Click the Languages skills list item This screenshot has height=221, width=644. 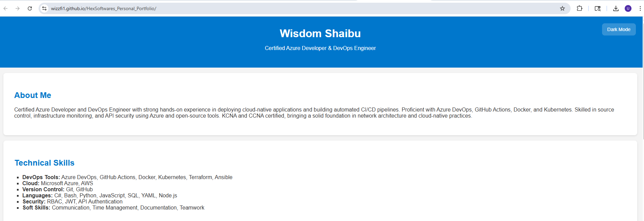(99, 195)
